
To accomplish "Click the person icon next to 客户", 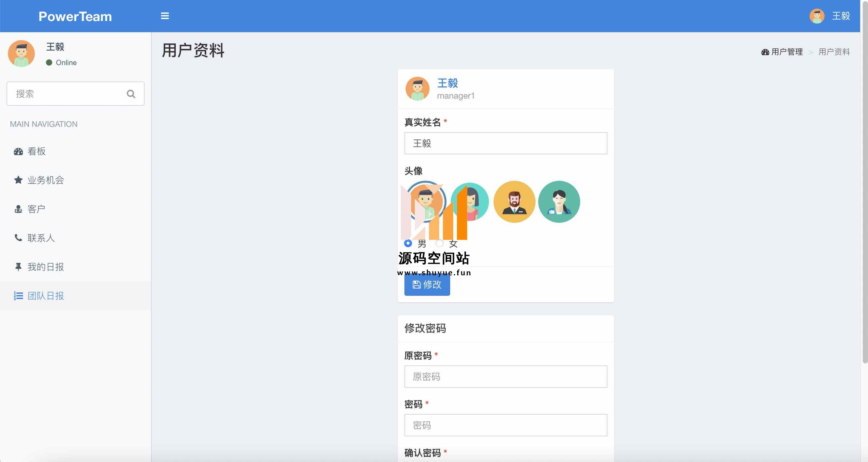I will tap(18, 209).
